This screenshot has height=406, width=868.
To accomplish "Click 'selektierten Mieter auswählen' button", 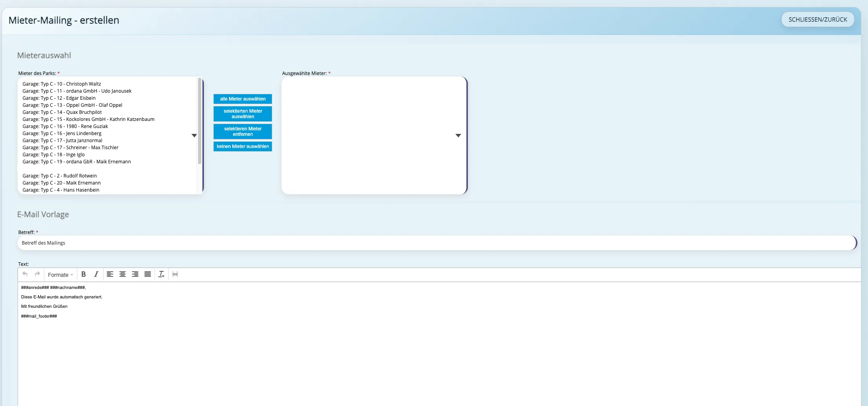I will [243, 114].
